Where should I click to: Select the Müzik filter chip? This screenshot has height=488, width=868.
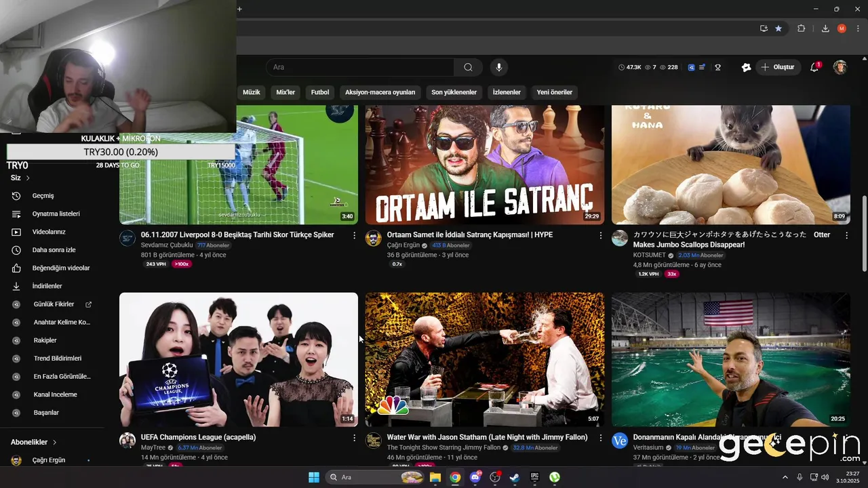click(252, 92)
